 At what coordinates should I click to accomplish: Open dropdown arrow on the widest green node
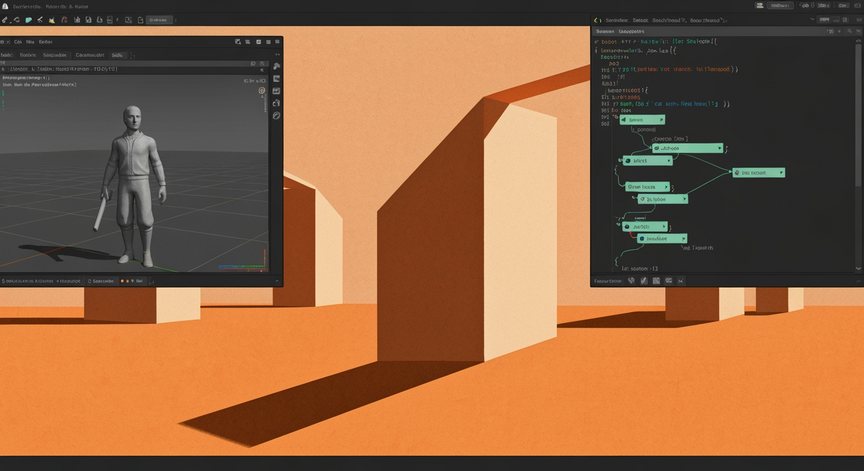pos(719,148)
